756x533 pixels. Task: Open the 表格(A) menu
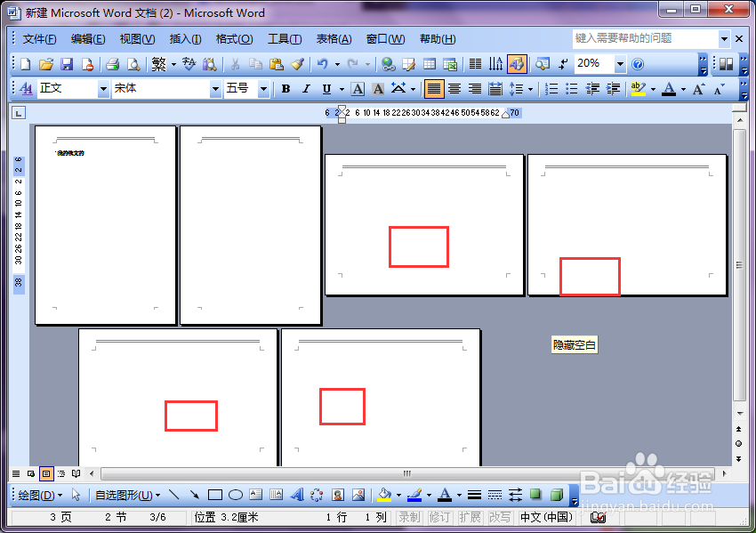(x=334, y=39)
